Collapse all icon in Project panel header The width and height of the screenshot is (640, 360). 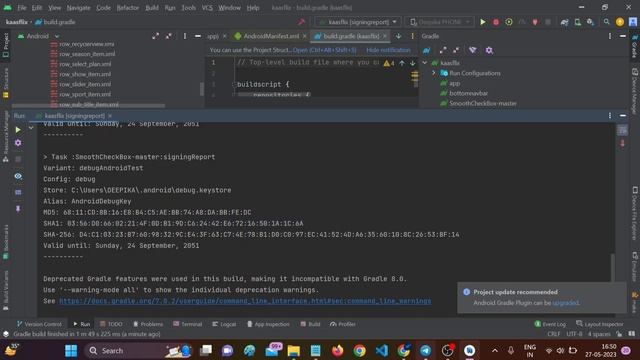(169, 36)
